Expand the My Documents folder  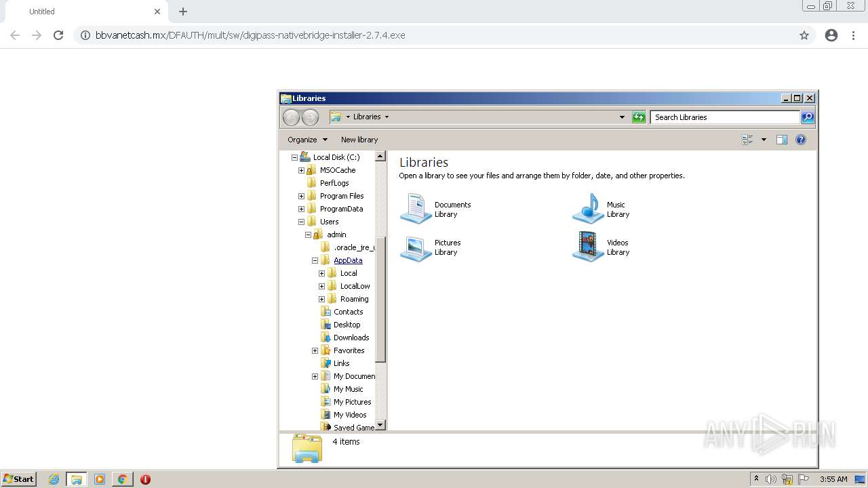(x=315, y=376)
